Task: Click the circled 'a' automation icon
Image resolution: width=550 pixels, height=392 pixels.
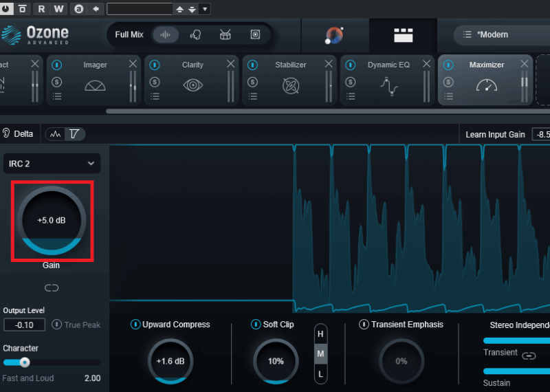Action: pyautogui.click(x=79, y=9)
